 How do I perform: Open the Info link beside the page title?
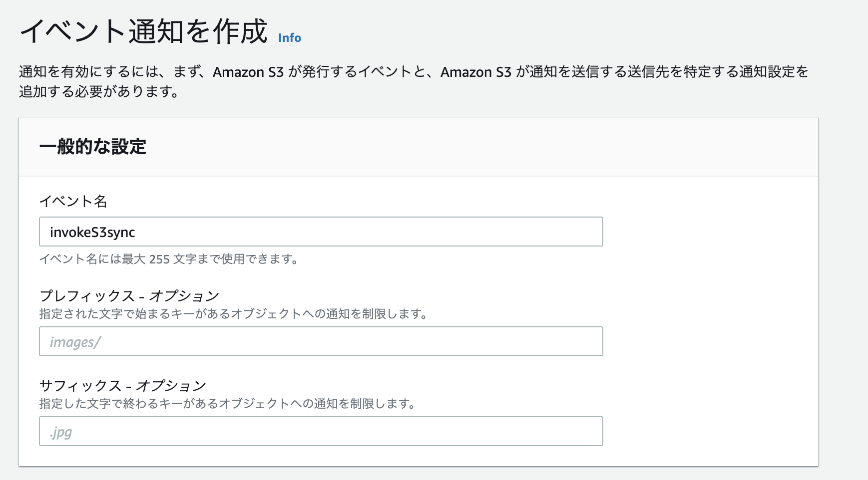tap(289, 37)
